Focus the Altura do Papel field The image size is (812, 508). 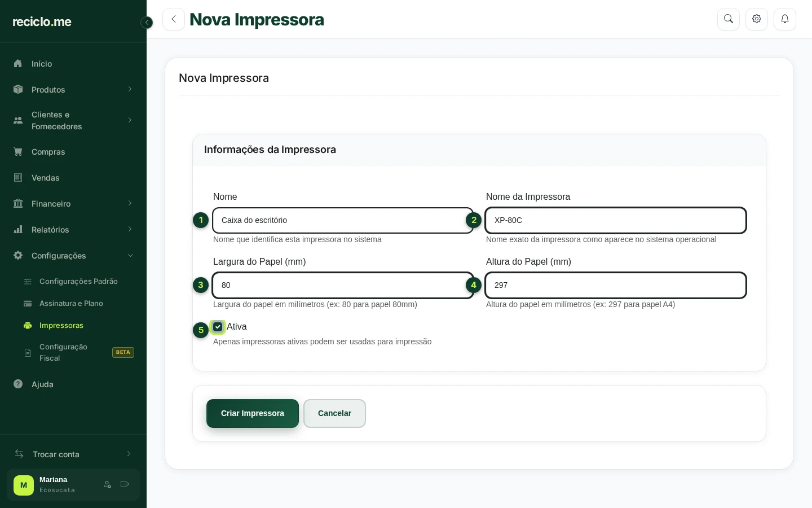(616, 285)
